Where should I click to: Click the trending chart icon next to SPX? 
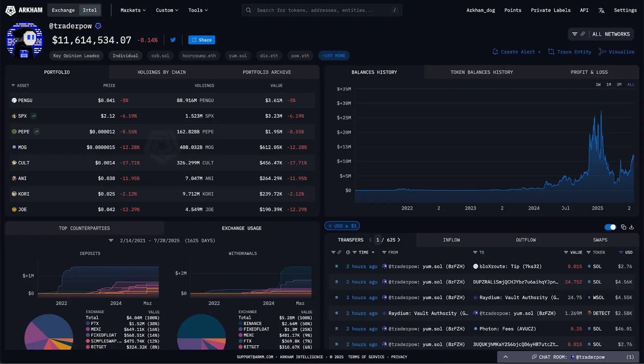tap(34, 116)
